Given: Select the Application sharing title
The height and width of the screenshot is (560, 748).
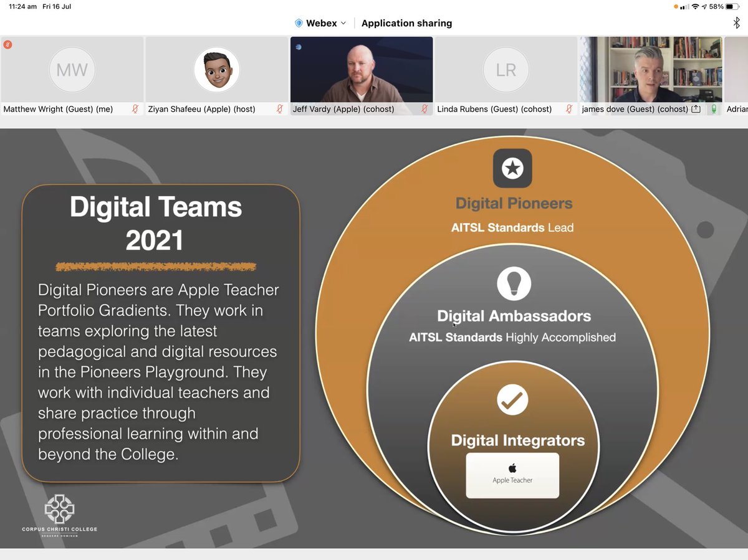Looking at the screenshot, I should tap(406, 23).
